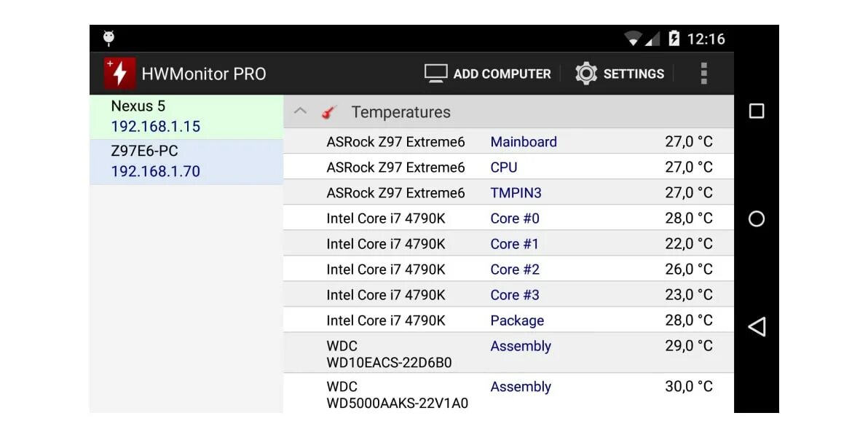Viewport: 868px width, 437px height.
Task: Click the TMPIN3 sensor label
Action: tap(516, 193)
